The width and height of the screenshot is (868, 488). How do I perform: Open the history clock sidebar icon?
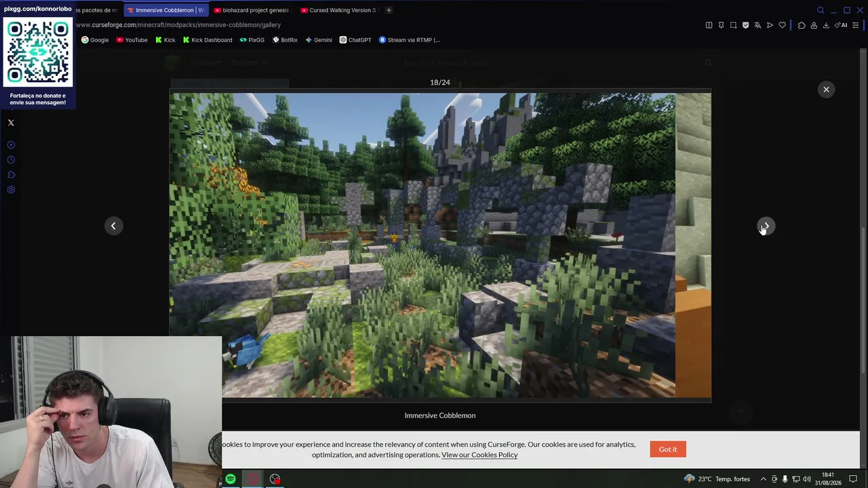pyautogui.click(x=11, y=160)
